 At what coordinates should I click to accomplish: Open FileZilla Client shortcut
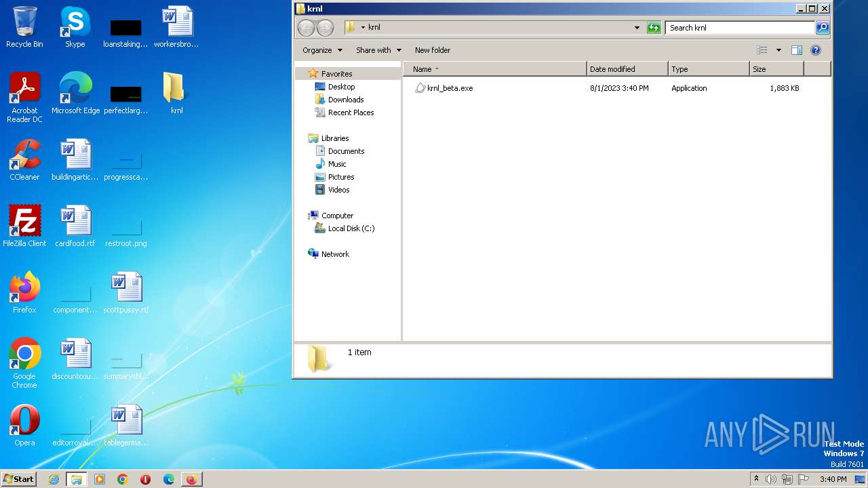coord(24,226)
